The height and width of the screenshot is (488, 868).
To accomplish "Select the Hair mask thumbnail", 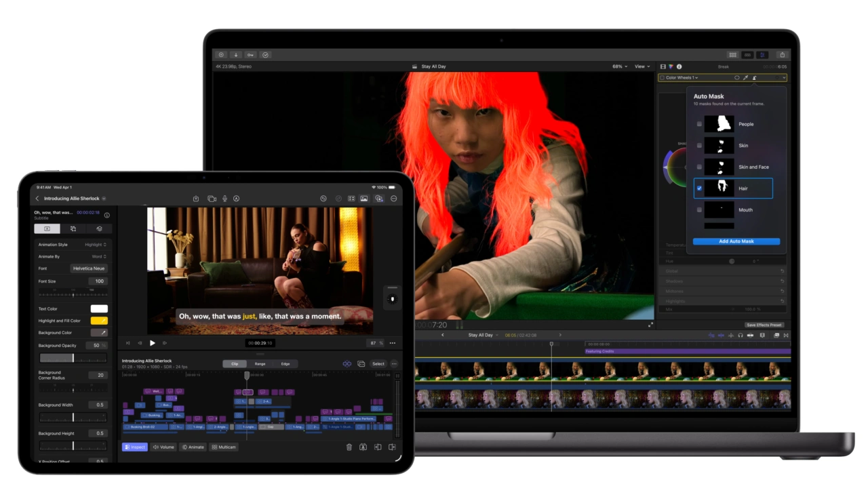I will pyautogui.click(x=719, y=188).
